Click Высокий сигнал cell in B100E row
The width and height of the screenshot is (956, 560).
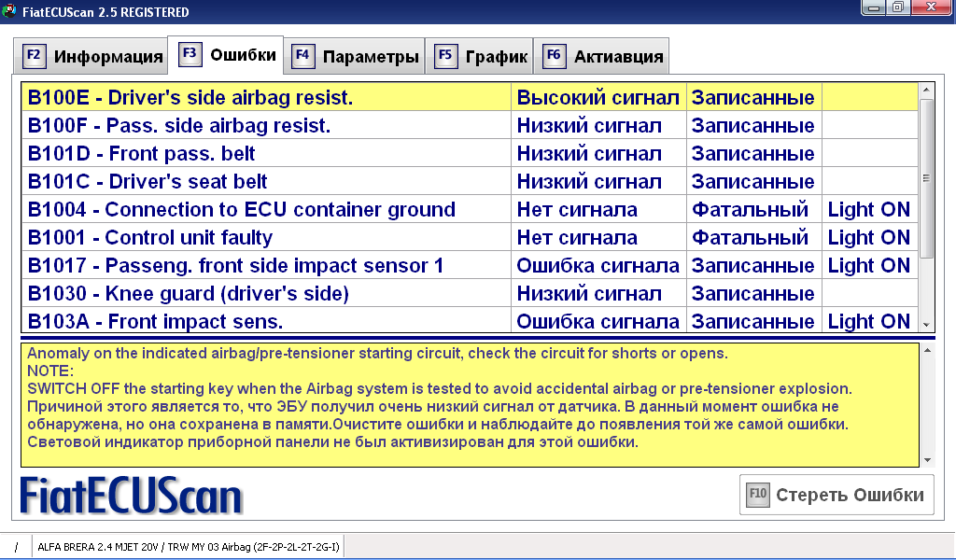[x=598, y=97]
